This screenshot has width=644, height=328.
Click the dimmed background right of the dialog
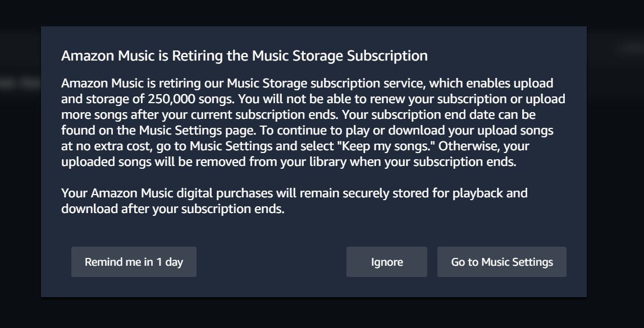615,164
